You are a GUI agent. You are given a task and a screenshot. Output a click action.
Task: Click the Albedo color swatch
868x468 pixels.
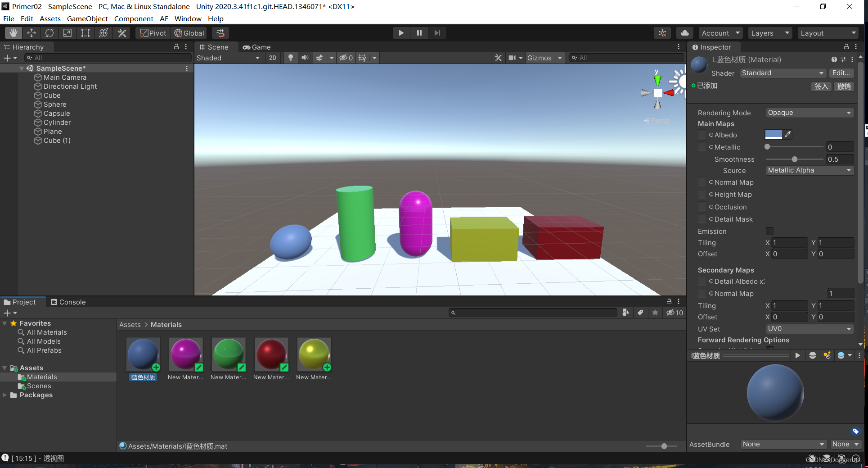tap(774, 134)
